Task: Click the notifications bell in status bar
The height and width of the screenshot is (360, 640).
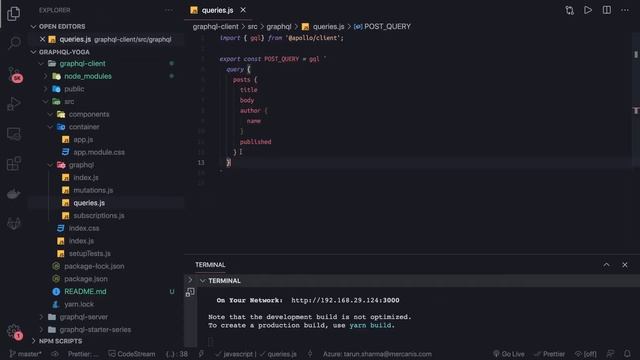Action: click(x=627, y=354)
